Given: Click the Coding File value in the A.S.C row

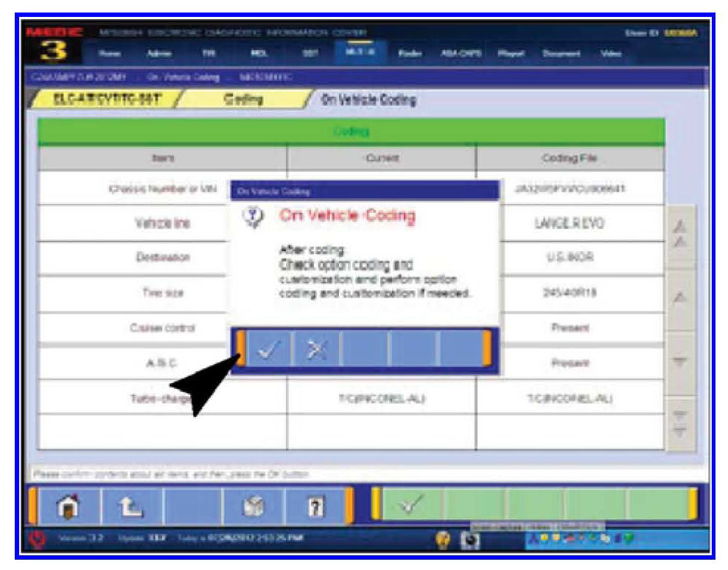Looking at the screenshot, I should click(x=570, y=363).
